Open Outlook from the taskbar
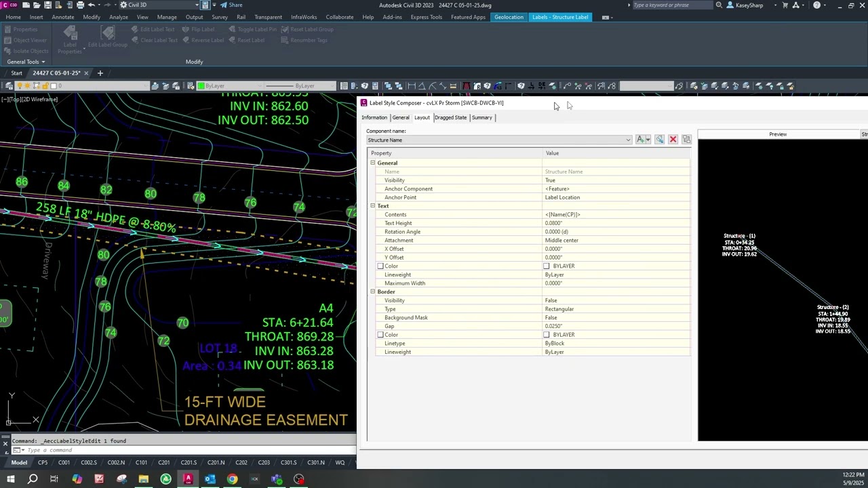The image size is (868, 488). (210, 479)
